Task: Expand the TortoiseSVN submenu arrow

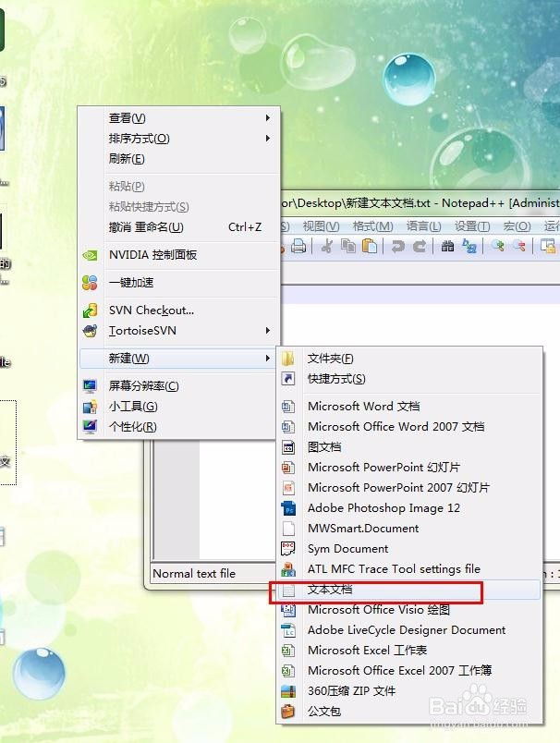Action: pyautogui.click(x=268, y=330)
